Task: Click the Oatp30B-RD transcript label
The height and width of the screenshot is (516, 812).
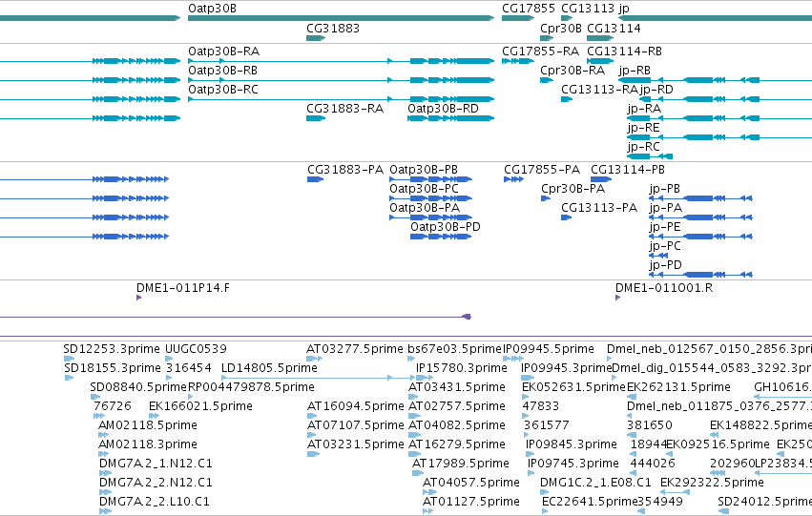Action: (x=443, y=109)
